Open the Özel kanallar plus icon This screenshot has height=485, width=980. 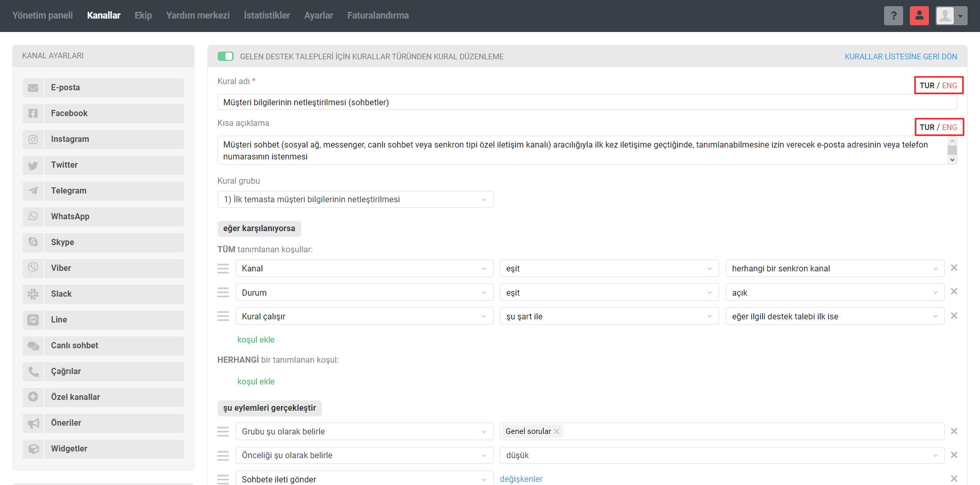33,397
